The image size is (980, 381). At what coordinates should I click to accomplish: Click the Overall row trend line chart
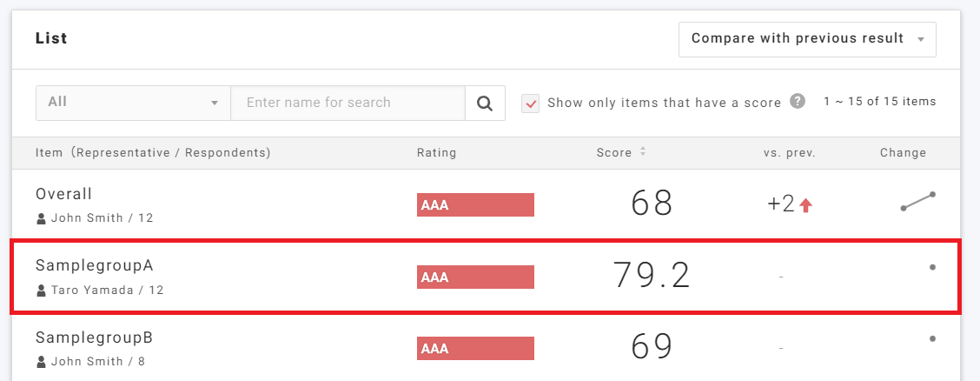917,202
